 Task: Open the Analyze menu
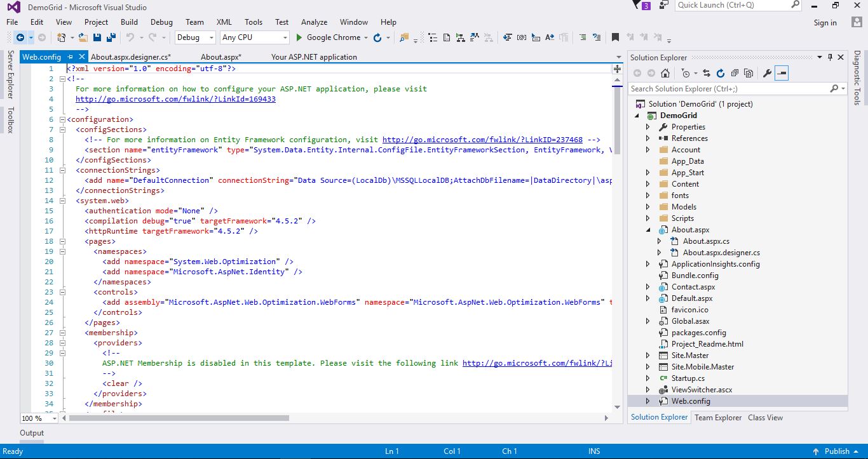pos(314,22)
